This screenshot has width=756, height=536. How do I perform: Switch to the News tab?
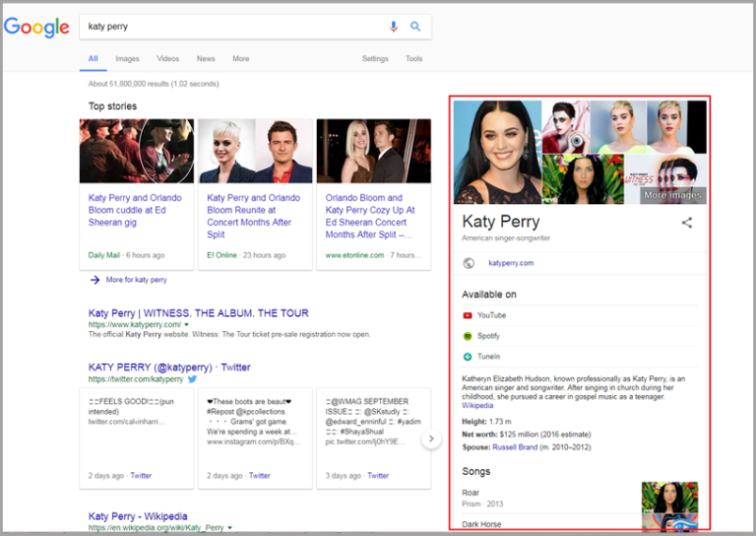[x=206, y=59]
